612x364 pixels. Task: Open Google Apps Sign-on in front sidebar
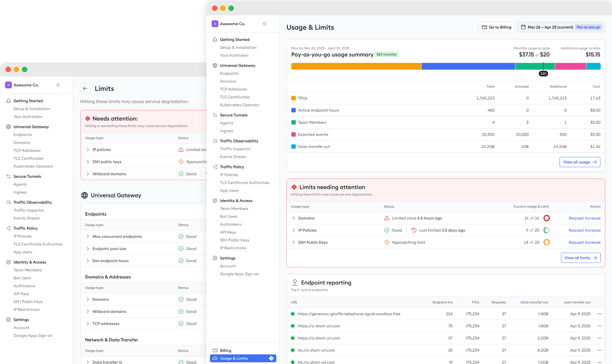[x=239, y=274]
